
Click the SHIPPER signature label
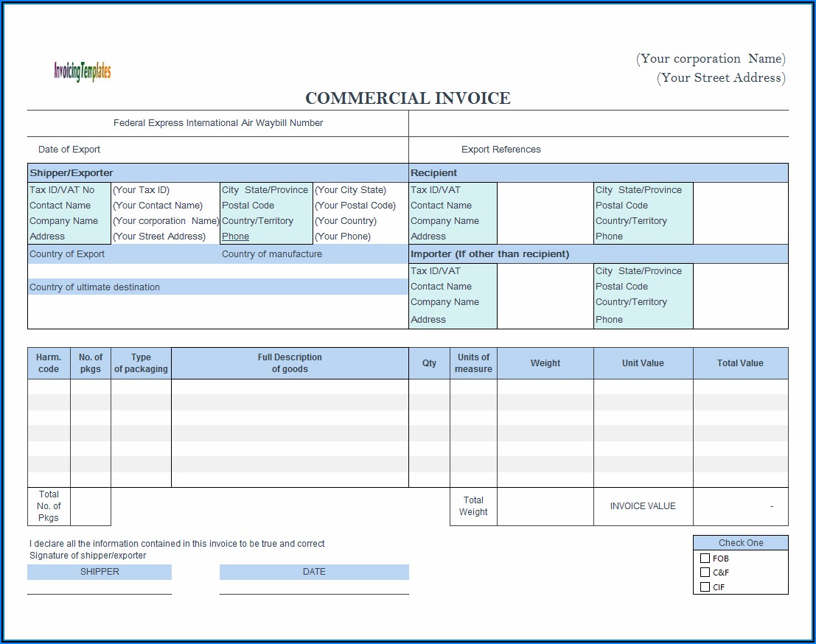click(100, 572)
